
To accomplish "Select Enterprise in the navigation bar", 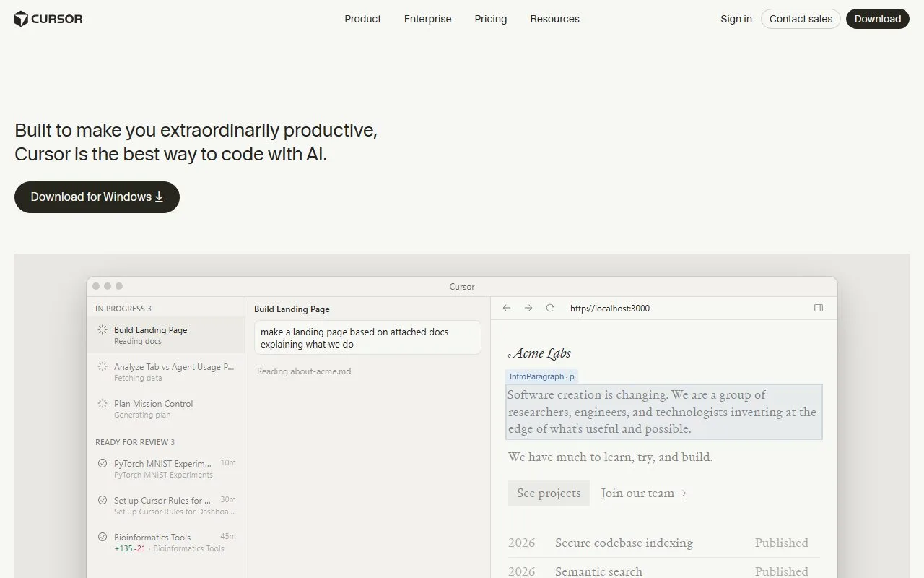I will tap(427, 19).
